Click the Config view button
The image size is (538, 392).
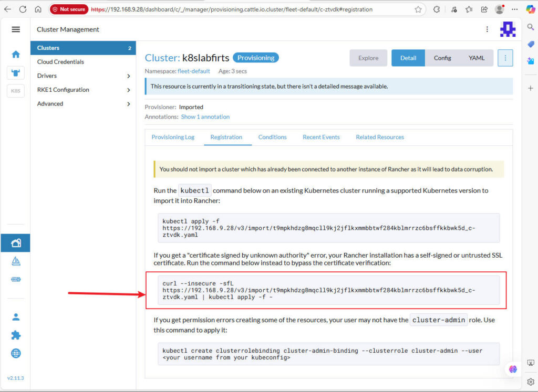442,58
